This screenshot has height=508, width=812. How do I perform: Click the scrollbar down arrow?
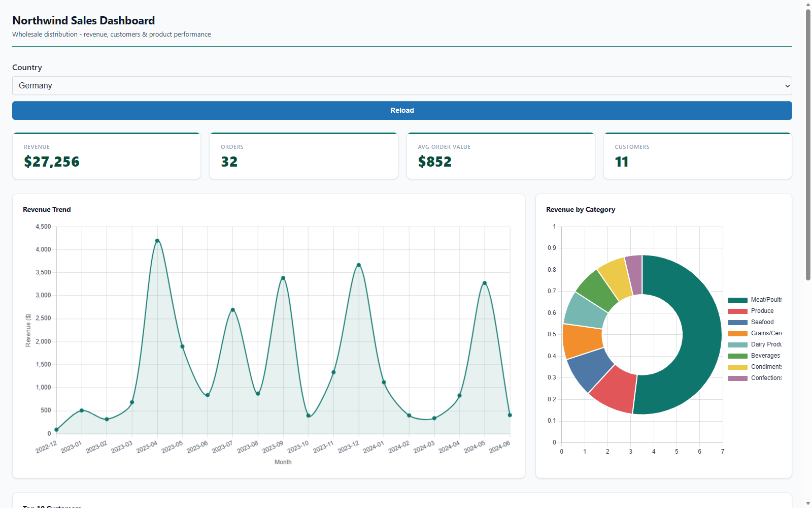(808, 503)
